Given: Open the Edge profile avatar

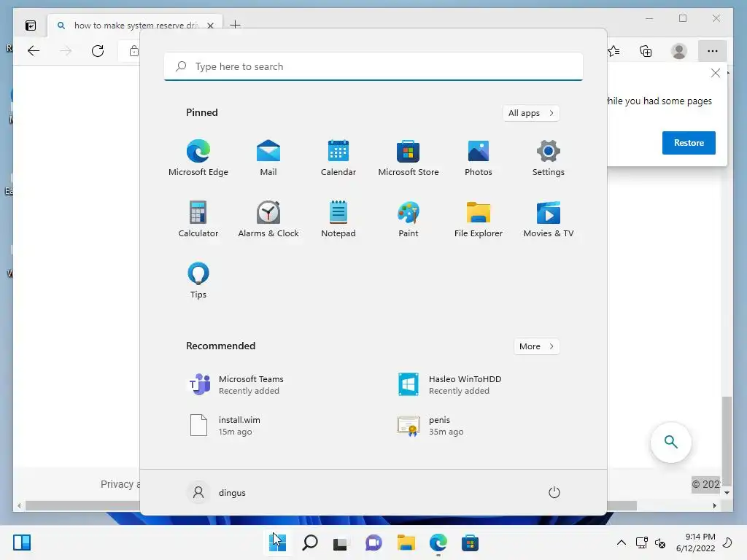Looking at the screenshot, I should click(679, 51).
